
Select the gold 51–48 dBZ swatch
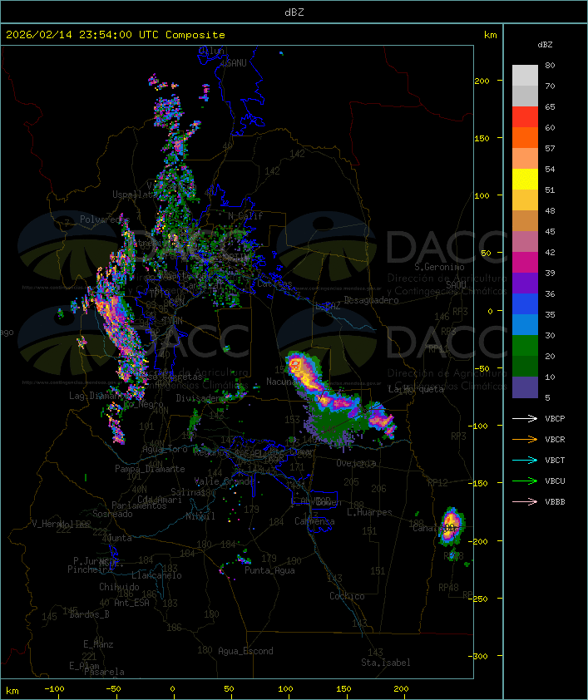pos(525,200)
